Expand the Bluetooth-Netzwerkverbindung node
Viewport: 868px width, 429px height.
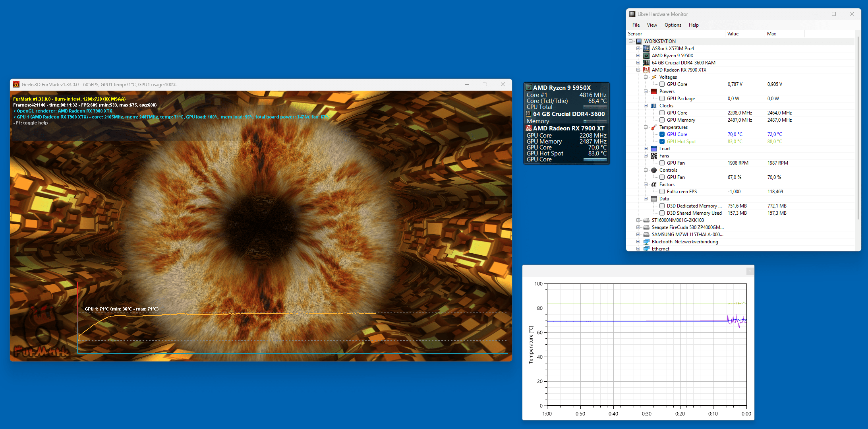point(638,242)
